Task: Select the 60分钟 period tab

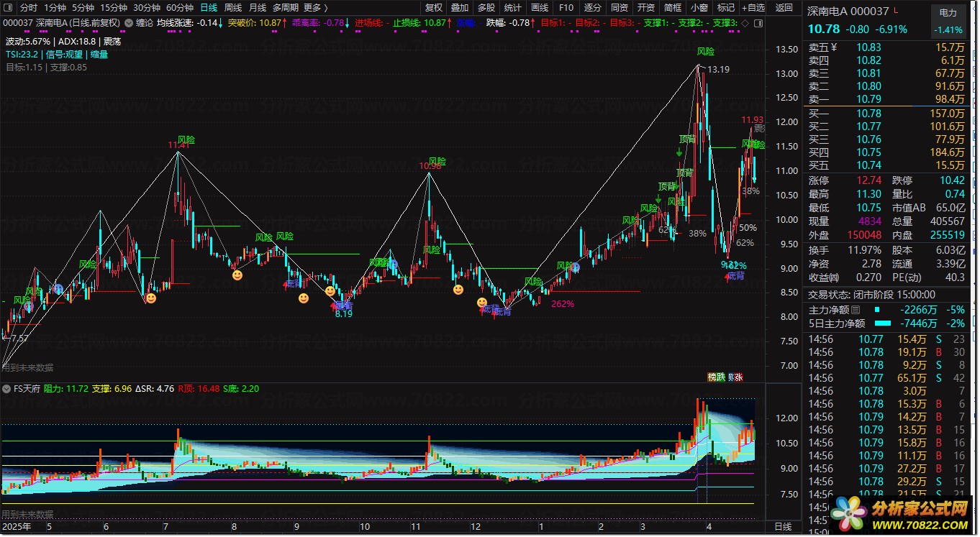Action: (179, 8)
